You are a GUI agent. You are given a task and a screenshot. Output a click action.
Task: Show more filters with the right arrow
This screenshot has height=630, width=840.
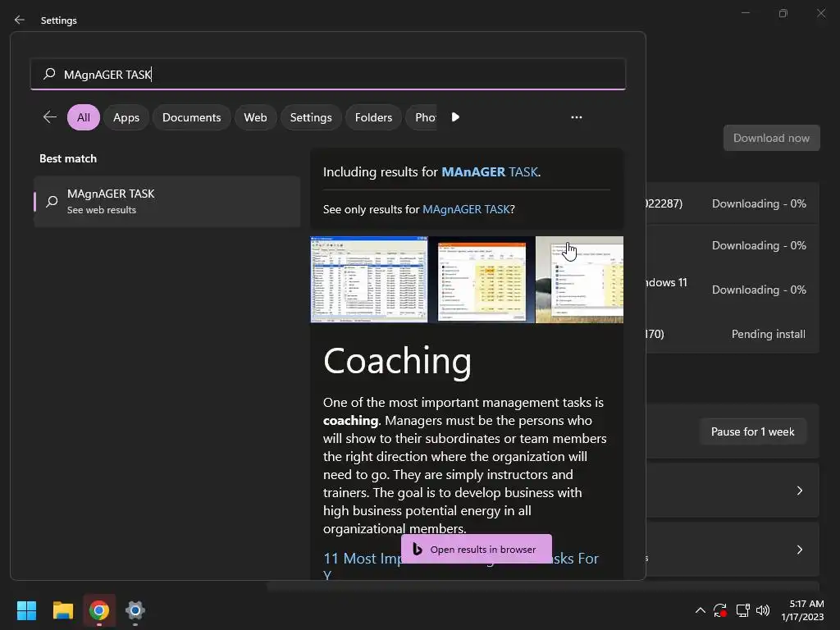[x=455, y=116]
